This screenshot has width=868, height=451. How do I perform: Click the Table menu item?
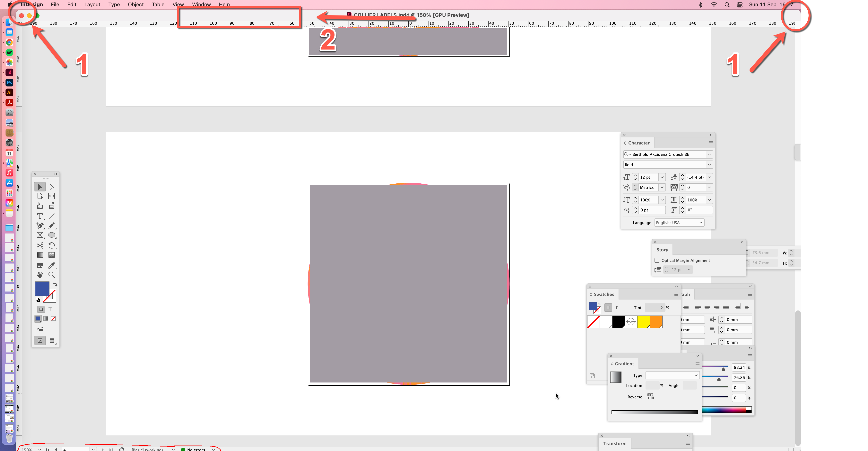(158, 5)
